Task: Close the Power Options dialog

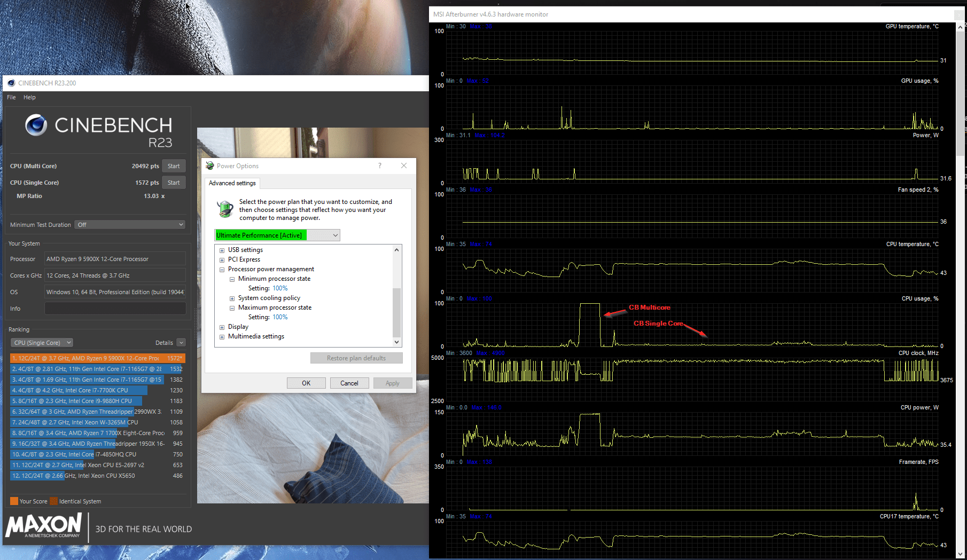Action: (x=404, y=165)
